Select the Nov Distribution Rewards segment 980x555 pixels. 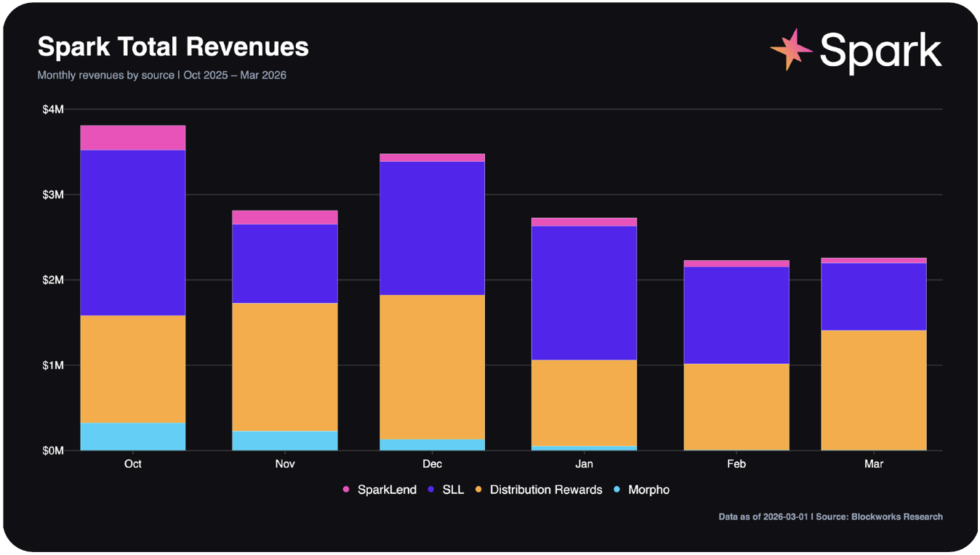coord(285,367)
